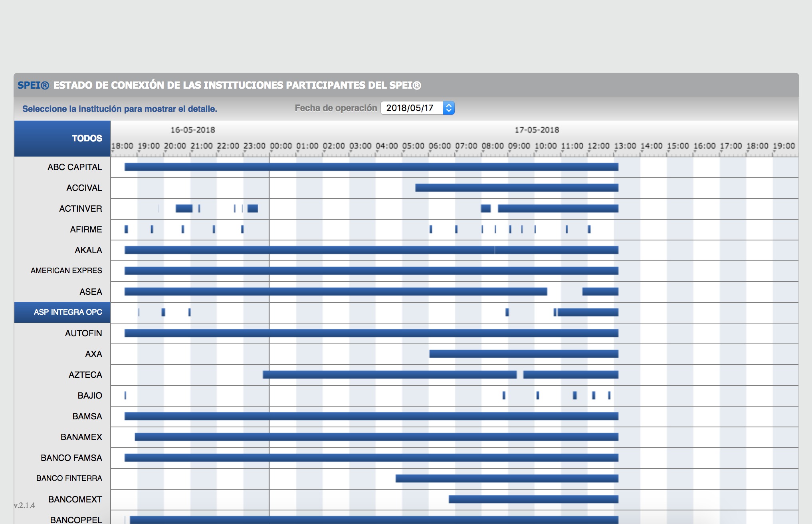Viewport: 812px width, 524px height.
Task: Choose the BANCO FINTERRA institution
Action: point(62,478)
